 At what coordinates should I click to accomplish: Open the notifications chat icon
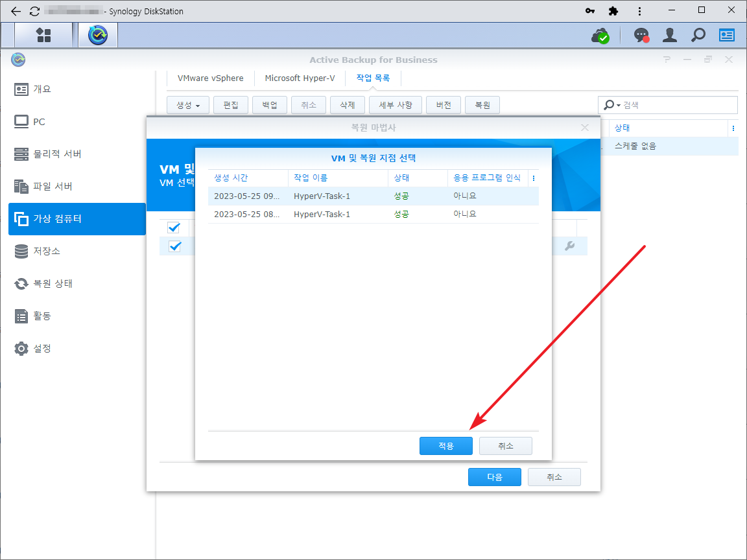click(x=641, y=35)
